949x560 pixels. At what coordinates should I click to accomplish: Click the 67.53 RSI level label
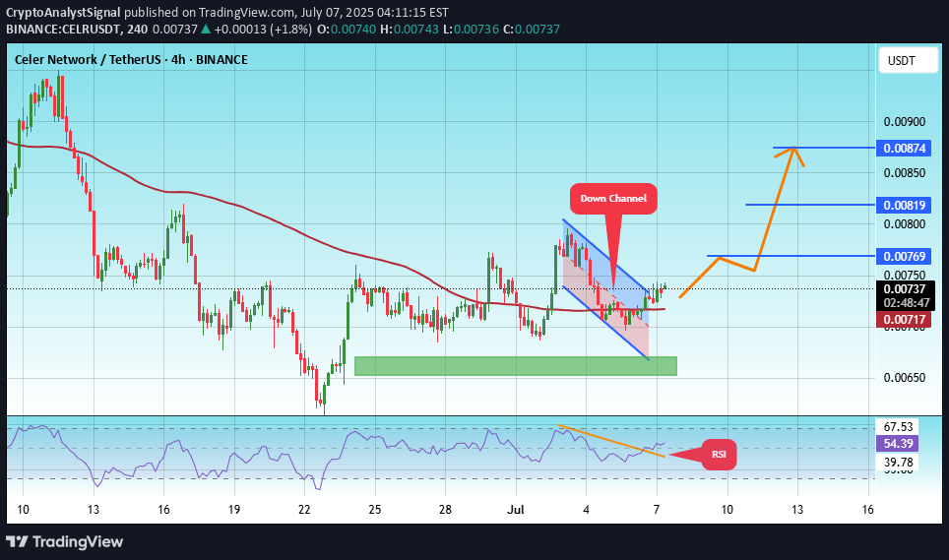[898, 427]
